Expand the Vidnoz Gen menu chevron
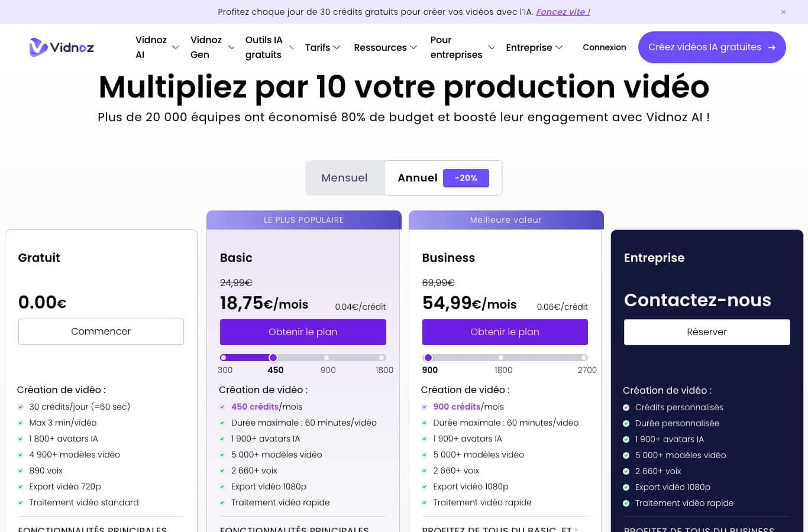This screenshot has width=808, height=532. (231, 47)
